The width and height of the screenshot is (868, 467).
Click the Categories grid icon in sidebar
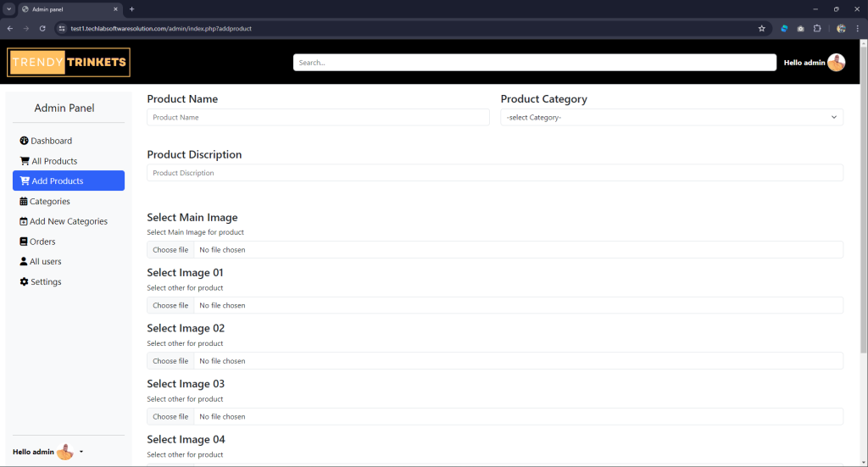tap(23, 202)
